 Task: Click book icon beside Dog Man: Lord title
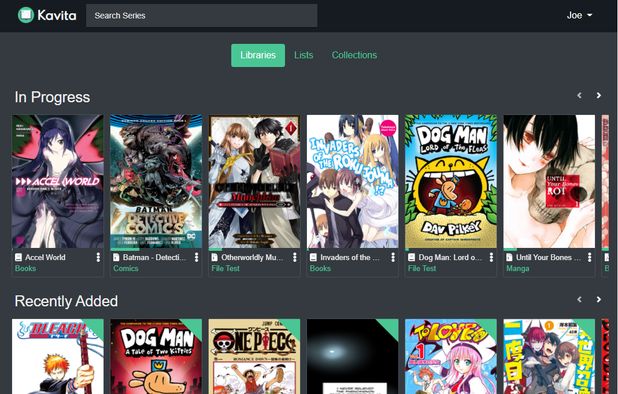coord(411,257)
